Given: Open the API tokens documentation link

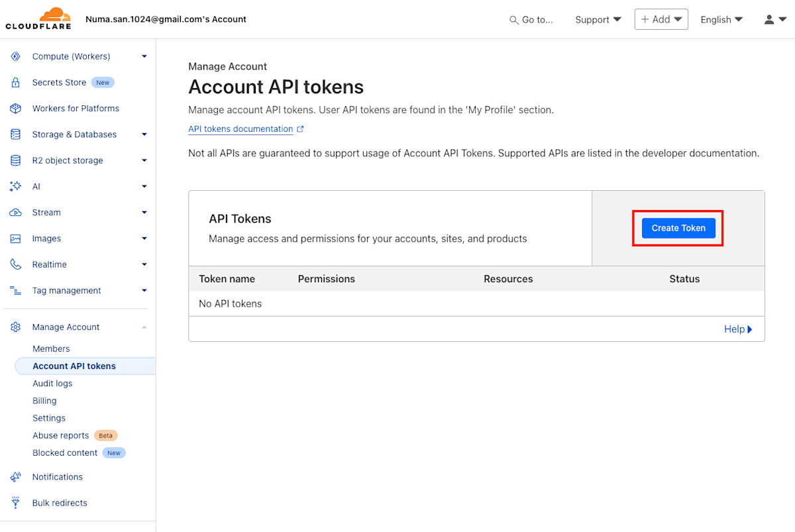Looking at the screenshot, I should (240, 129).
